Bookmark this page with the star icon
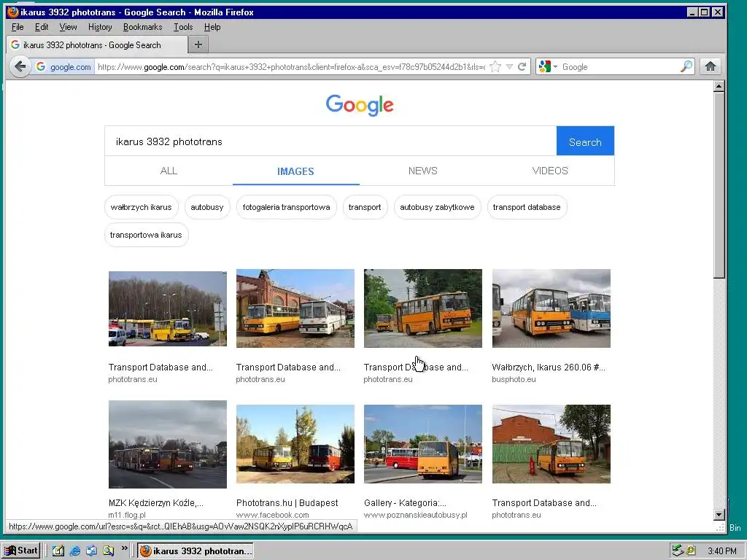The height and width of the screenshot is (560, 747). click(x=495, y=66)
